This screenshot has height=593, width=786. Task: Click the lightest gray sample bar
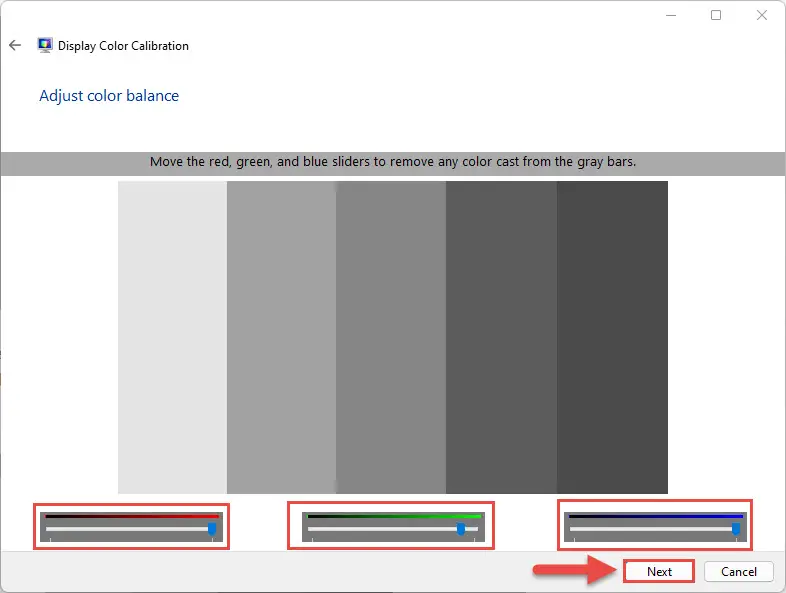[172, 337]
